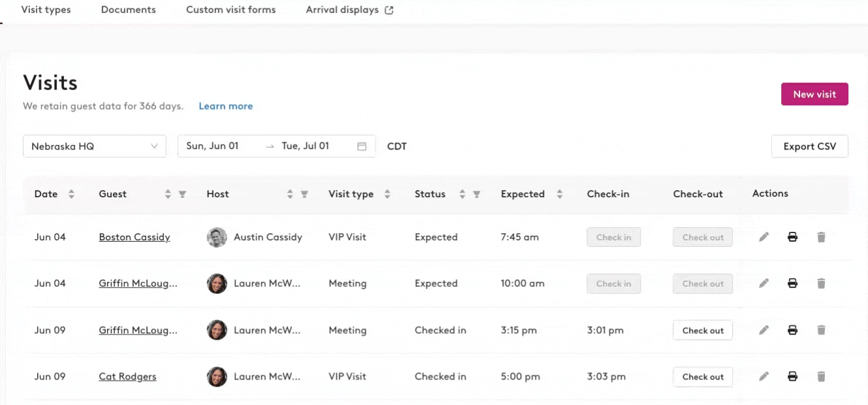The width and height of the screenshot is (868, 405).
Task: Sort by Status column arrows
Action: click(x=462, y=194)
